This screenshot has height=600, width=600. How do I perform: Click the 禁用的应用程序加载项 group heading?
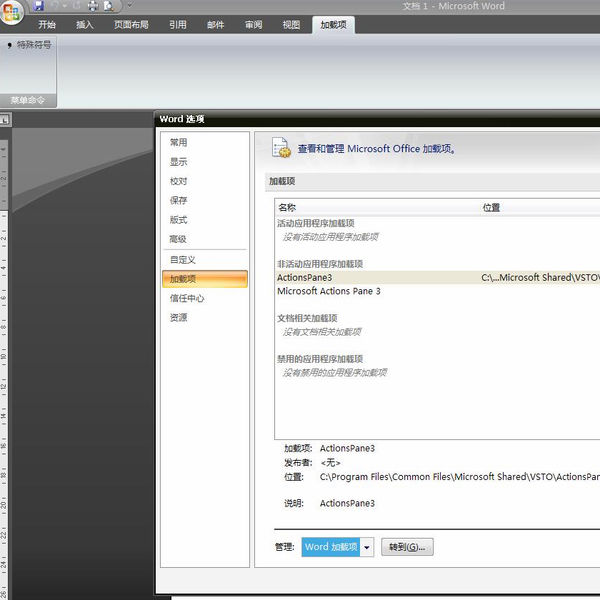pyautogui.click(x=320, y=359)
